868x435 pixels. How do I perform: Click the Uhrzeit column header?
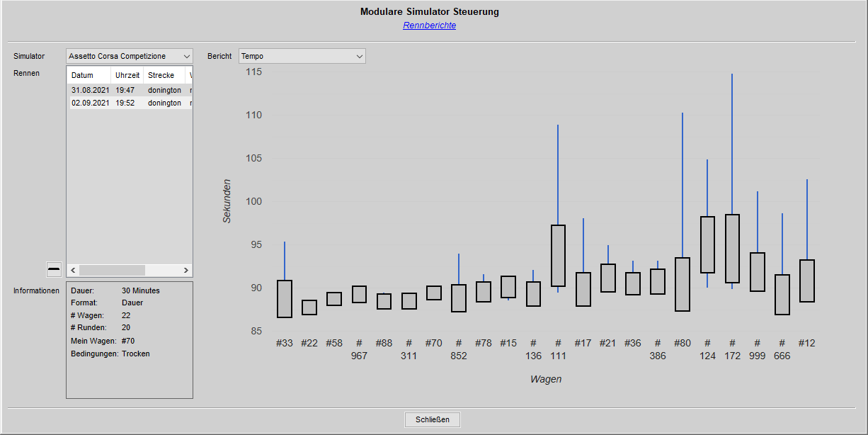127,75
